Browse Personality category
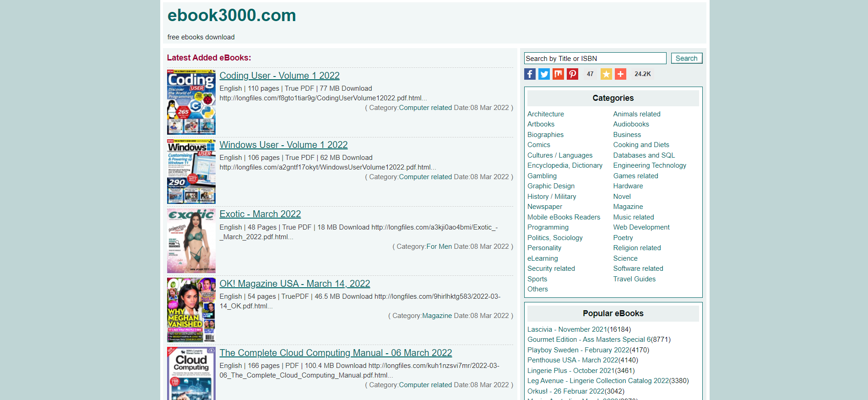Image resolution: width=868 pixels, height=400 pixels. point(544,248)
